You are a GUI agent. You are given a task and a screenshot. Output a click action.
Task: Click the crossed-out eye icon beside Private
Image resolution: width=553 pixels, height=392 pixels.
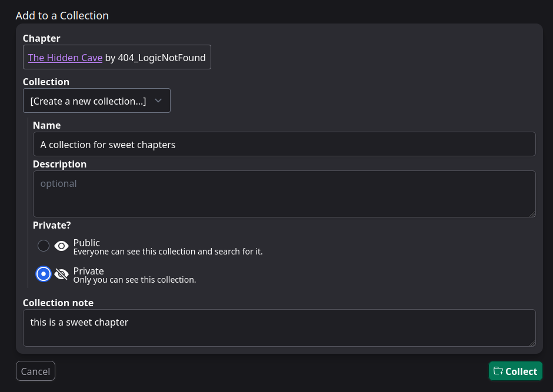pyautogui.click(x=61, y=274)
